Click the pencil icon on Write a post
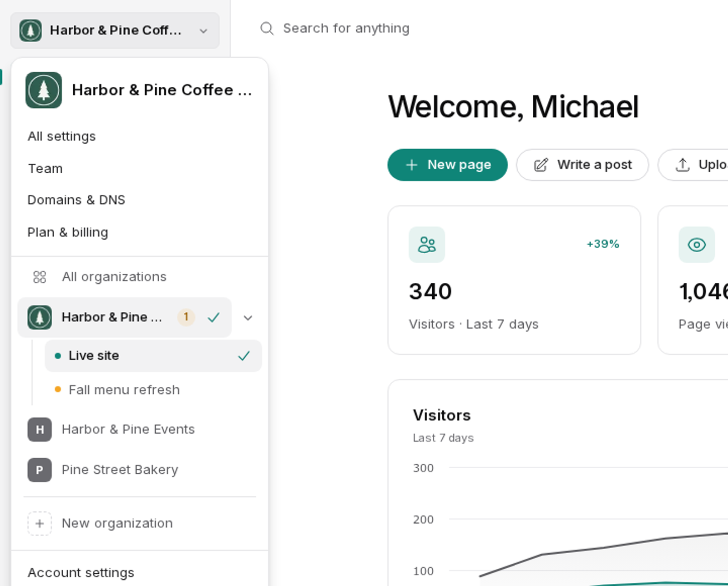Viewport: 728px width, 586px height. pyautogui.click(x=541, y=165)
